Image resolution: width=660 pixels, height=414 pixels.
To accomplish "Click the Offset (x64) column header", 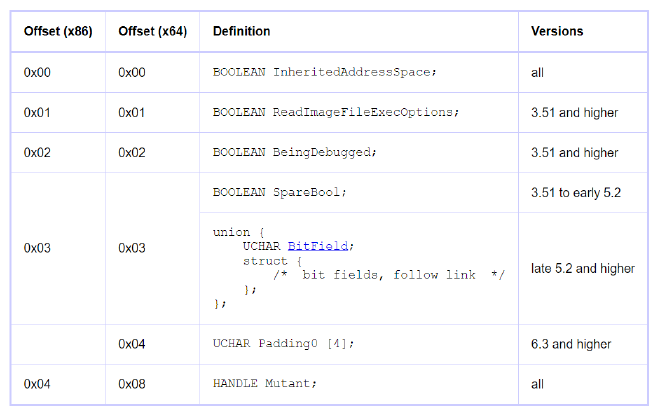I will pyautogui.click(x=152, y=32).
